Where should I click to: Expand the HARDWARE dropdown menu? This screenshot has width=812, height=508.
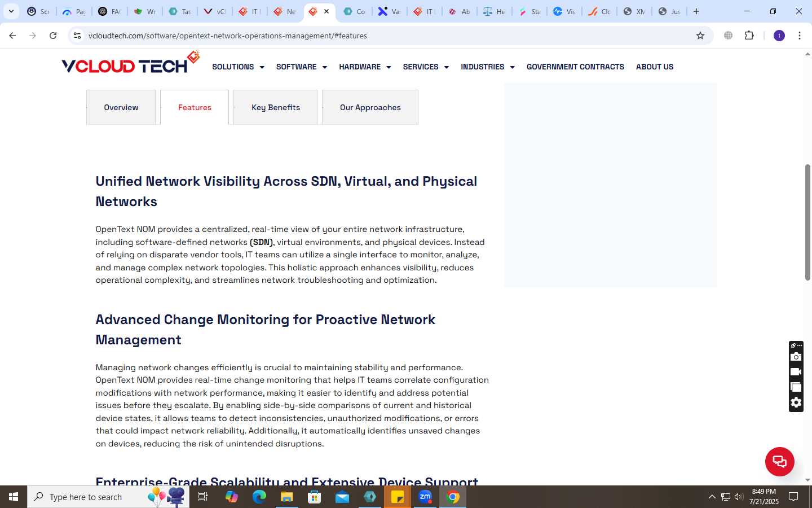365,67
